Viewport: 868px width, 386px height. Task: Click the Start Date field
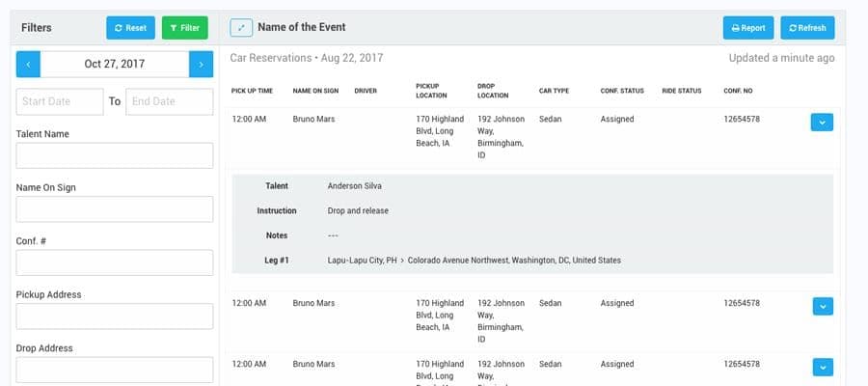60,102
